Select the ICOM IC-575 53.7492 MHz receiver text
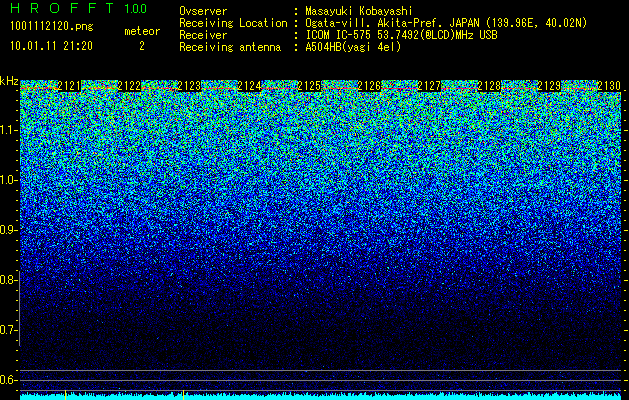Viewport: 629px width, 400px height. click(401, 35)
